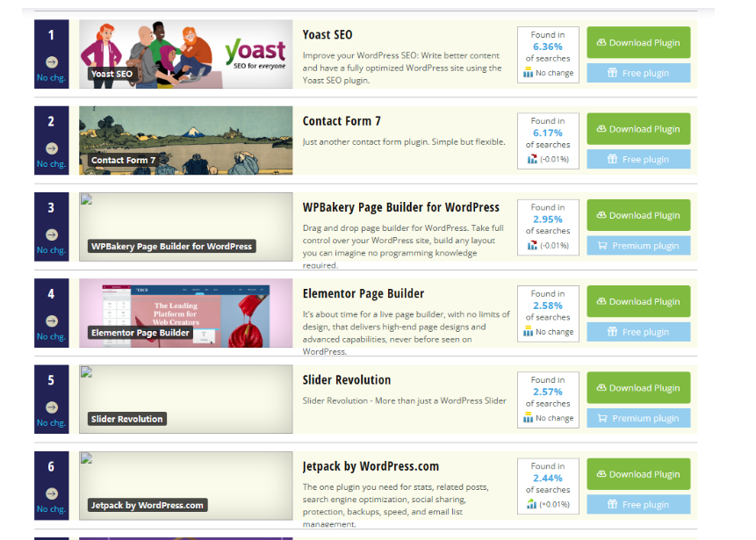Click the 6.36% search share value
756x540 pixels.
pyautogui.click(x=548, y=47)
